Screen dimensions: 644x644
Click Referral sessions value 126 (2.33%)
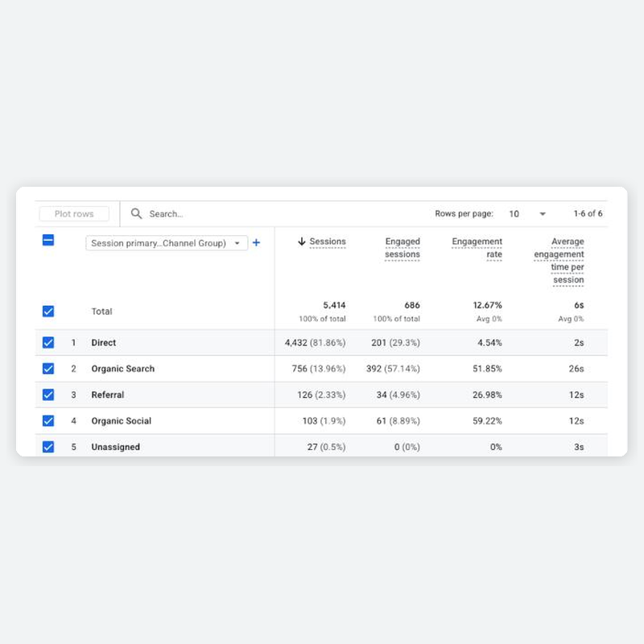coord(321,394)
